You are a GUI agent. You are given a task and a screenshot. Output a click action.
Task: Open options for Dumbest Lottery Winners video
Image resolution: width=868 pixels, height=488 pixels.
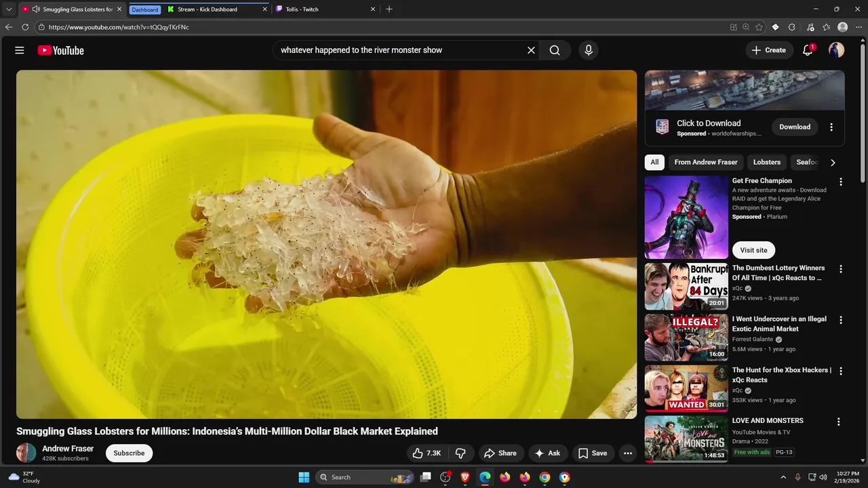pyautogui.click(x=841, y=269)
